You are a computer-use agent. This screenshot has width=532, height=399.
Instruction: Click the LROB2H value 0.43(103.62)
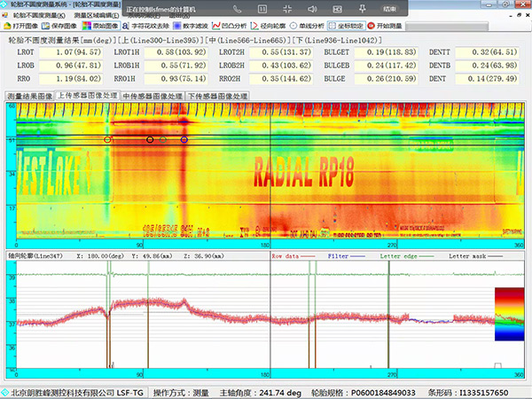pos(281,66)
